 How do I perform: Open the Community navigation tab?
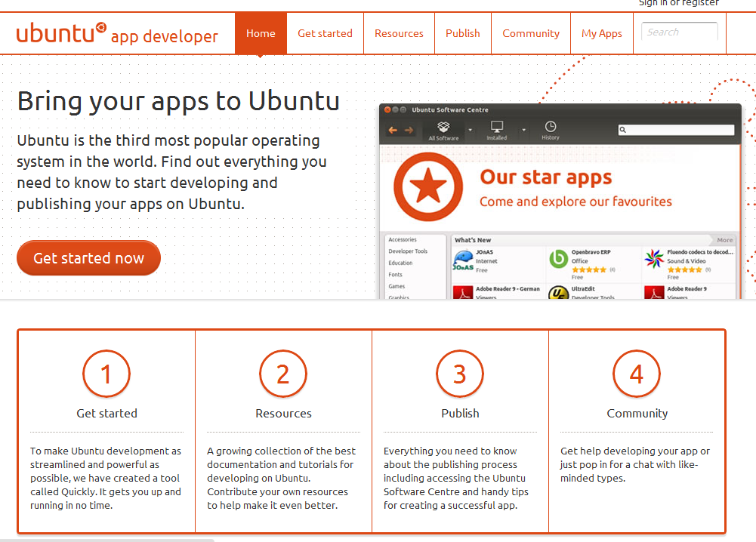tap(531, 33)
